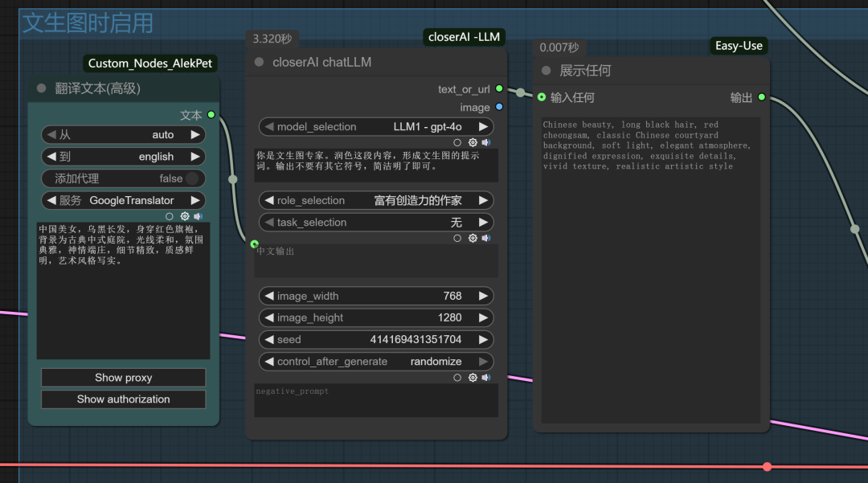The width and height of the screenshot is (868, 483).
Task: Click the group title 文生图时启用
Action: (x=88, y=23)
